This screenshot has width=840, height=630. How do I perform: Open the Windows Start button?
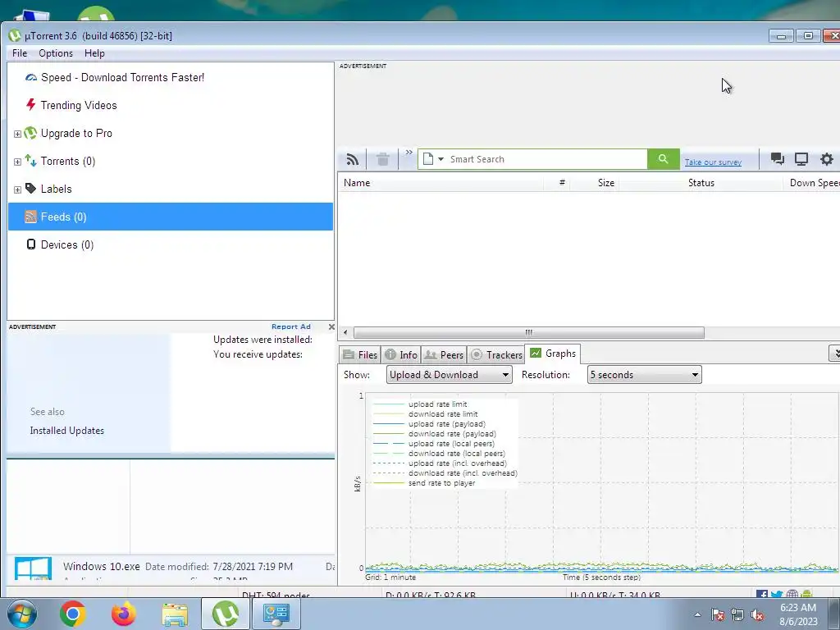tap(21, 614)
